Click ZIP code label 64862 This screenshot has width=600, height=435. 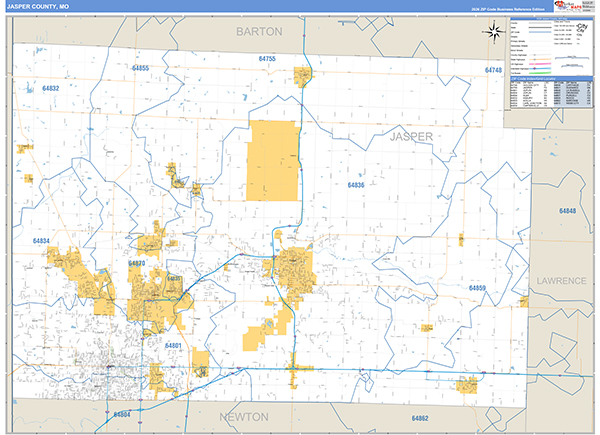tap(420, 418)
